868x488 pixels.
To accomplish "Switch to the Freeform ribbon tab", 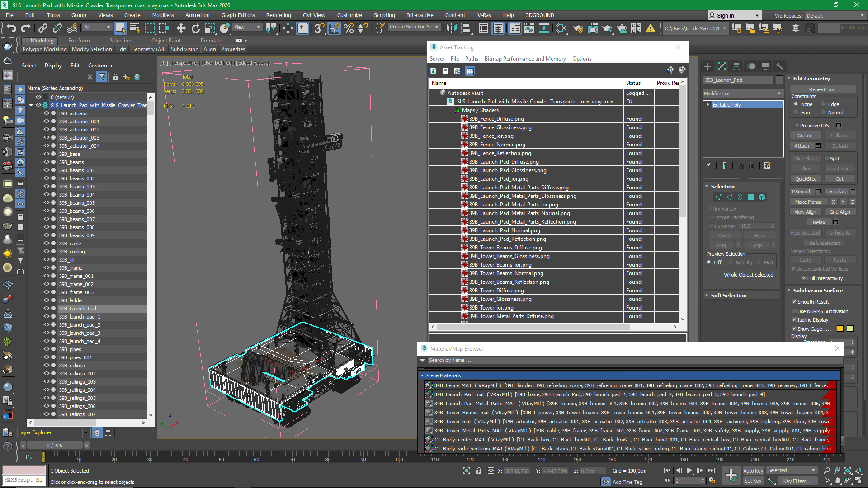I will (x=79, y=41).
